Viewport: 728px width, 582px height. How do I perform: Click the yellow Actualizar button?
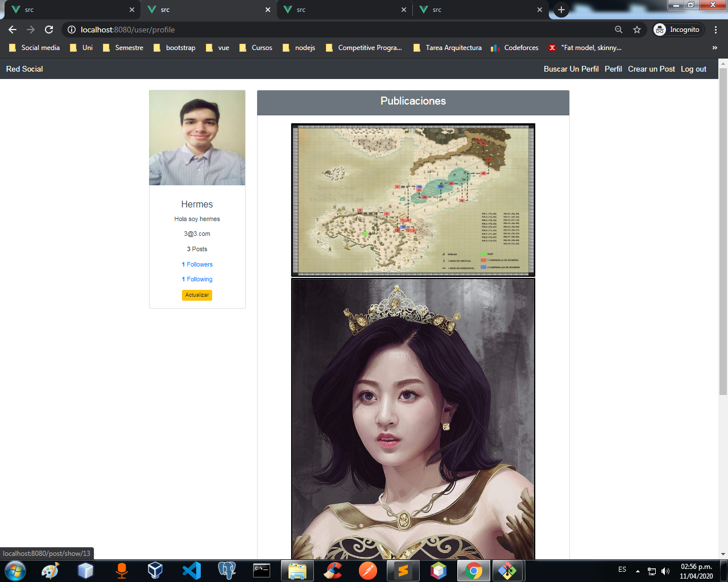(x=197, y=295)
